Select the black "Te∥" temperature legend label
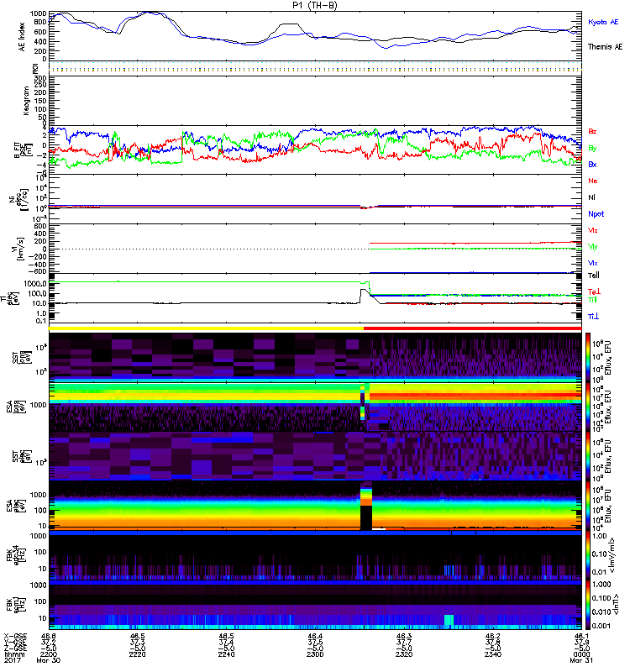 [594, 276]
